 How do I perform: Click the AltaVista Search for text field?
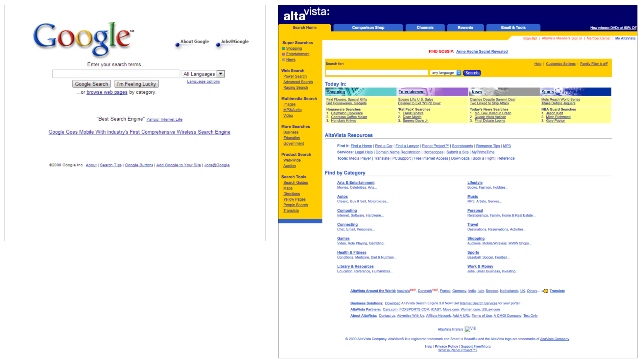376,73
